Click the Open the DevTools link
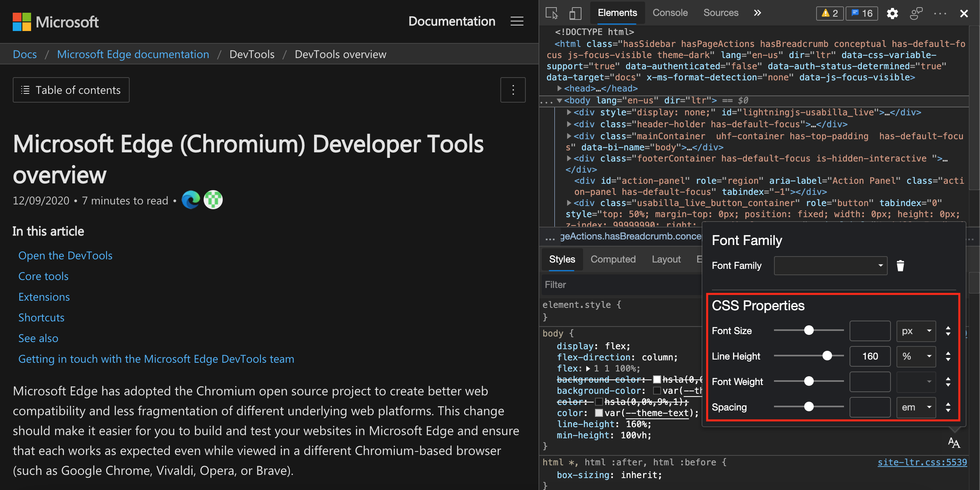980x490 pixels. click(65, 255)
